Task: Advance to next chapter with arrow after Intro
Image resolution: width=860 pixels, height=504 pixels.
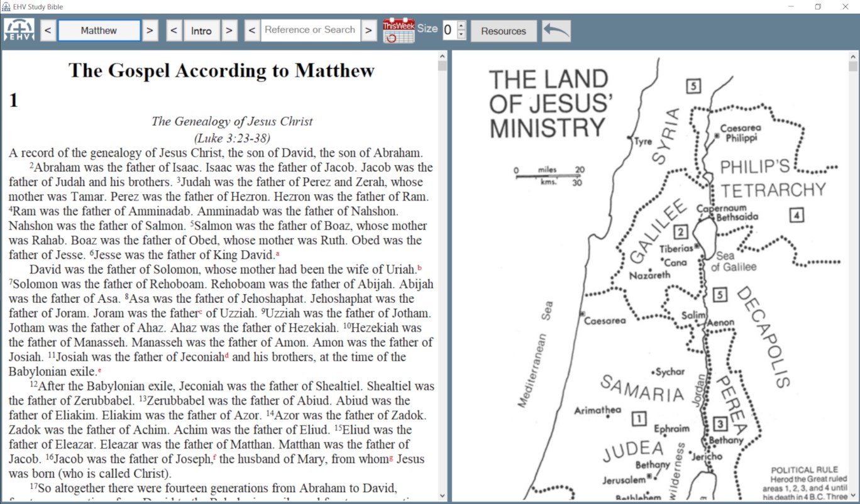Action: click(x=229, y=30)
